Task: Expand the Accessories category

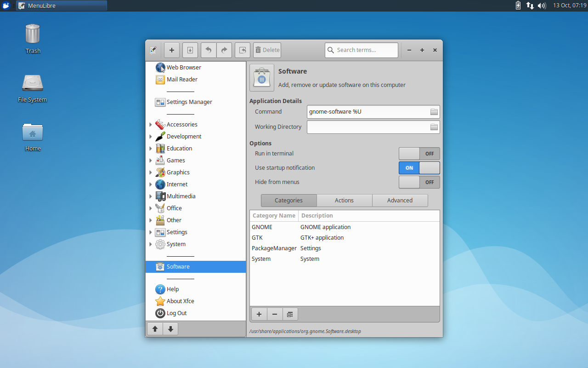Action: (151, 124)
